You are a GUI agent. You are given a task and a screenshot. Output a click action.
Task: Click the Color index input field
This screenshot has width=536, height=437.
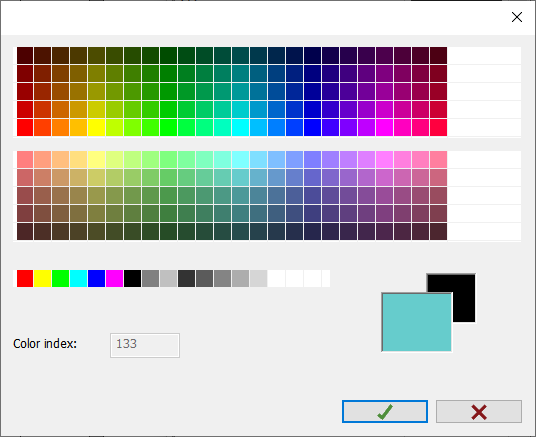[145, 345]
